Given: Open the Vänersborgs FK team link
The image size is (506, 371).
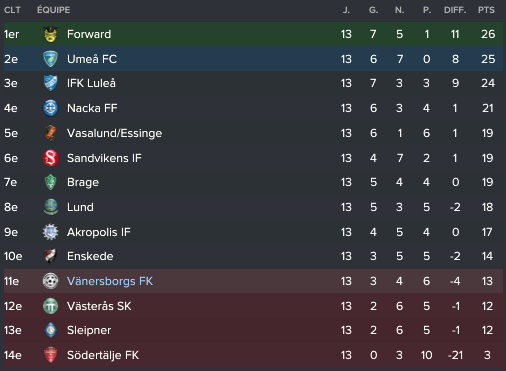Looking at the screenshot, I should coord(110,281).
